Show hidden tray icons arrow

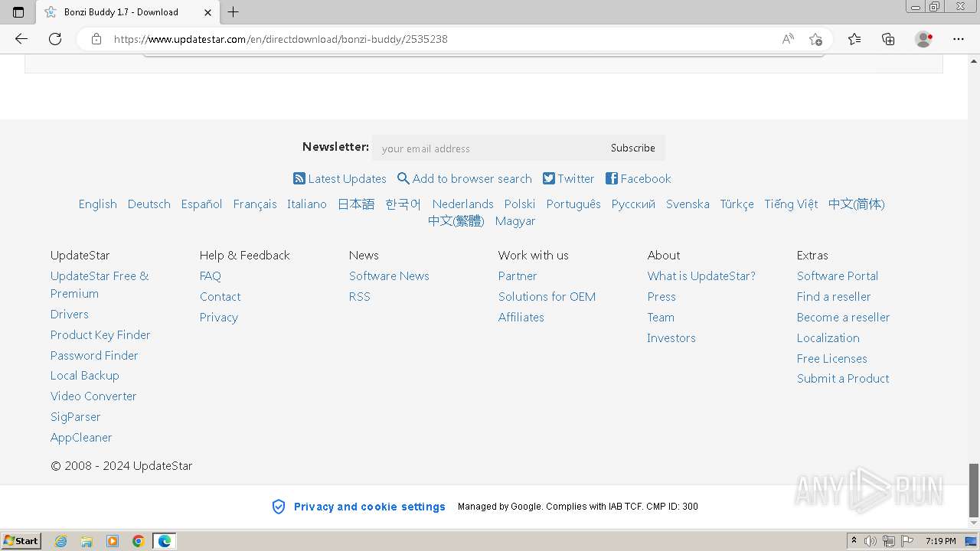tap(854, 541)
